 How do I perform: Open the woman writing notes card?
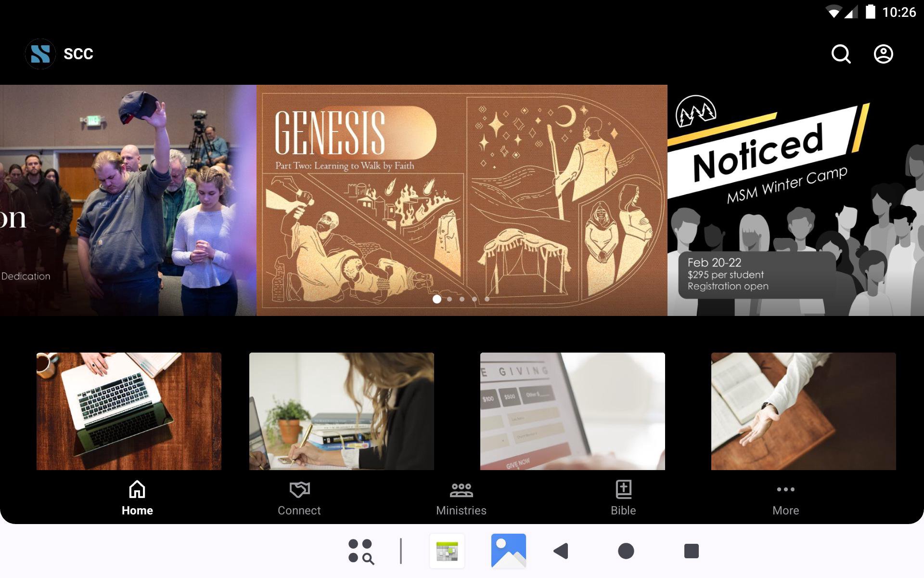coord(341,411)
